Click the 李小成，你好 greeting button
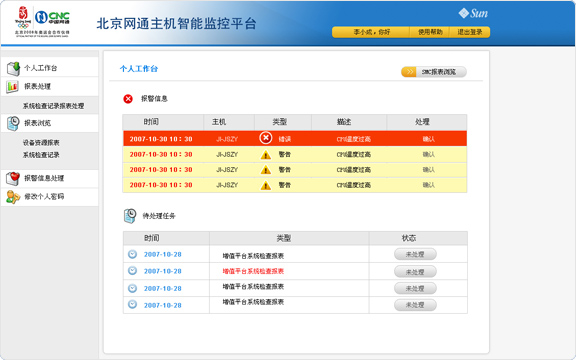This screenshot has width=576, height=360. 371,32
